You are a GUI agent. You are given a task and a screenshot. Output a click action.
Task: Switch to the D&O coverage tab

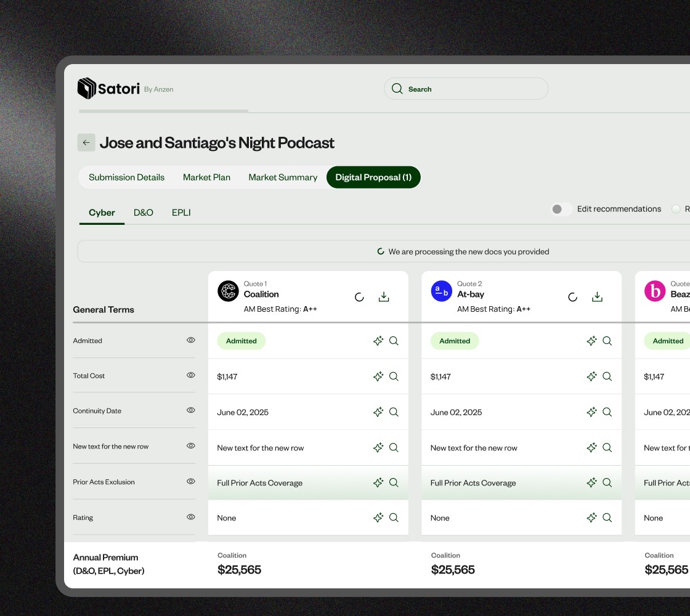pos(143,213)
